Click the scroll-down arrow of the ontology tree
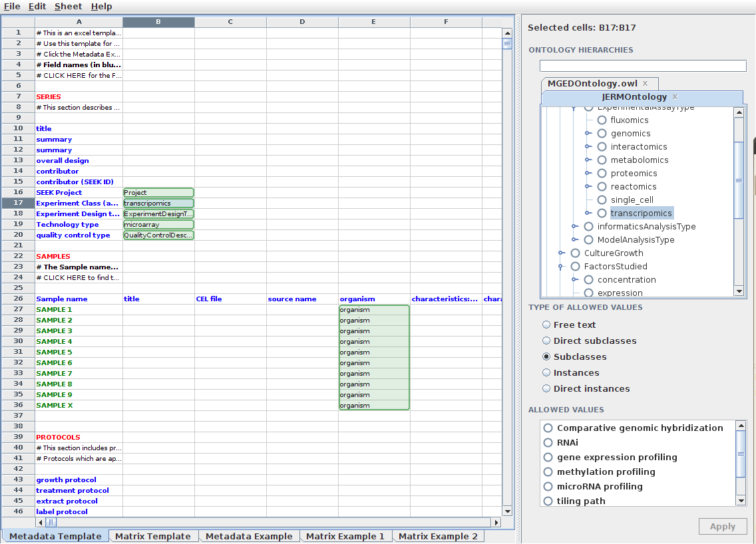756x544 pixels. click(739, 291)
